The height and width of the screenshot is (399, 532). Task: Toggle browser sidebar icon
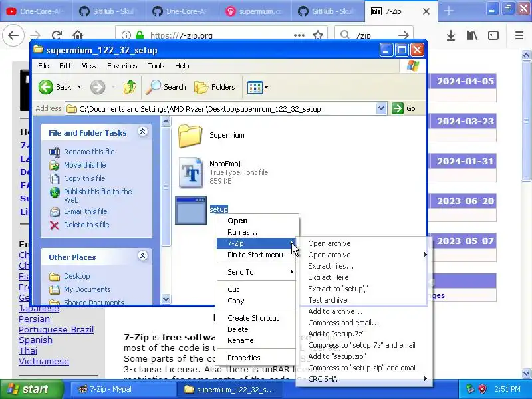pos(493,35)
